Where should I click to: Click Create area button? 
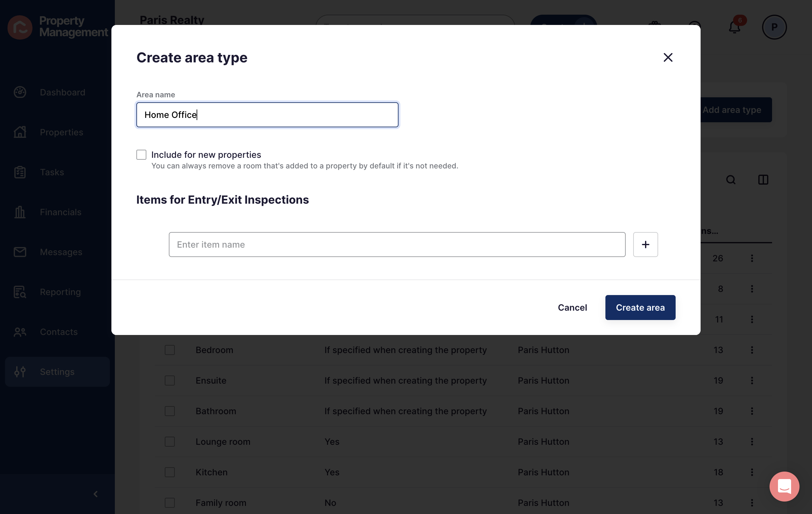coord(640,308)
